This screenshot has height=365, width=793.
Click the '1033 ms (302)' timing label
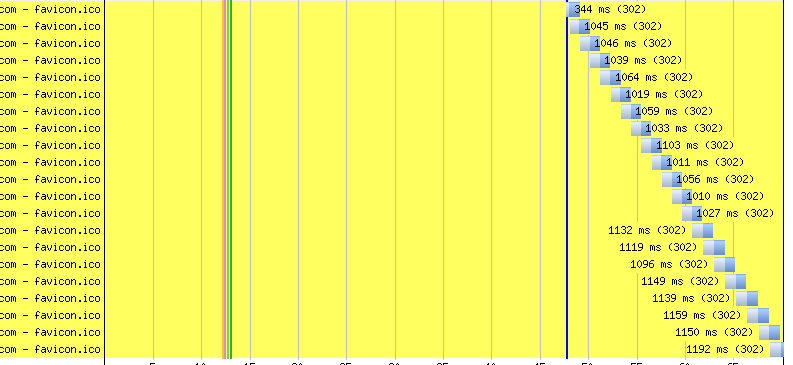coord(684,128)
